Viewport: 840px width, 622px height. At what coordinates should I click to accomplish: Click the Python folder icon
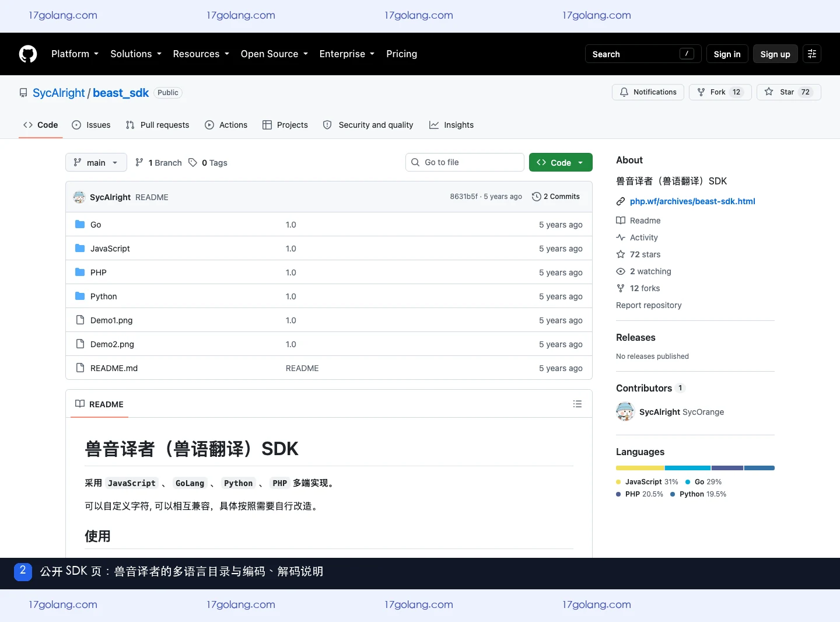click(80, 296)
